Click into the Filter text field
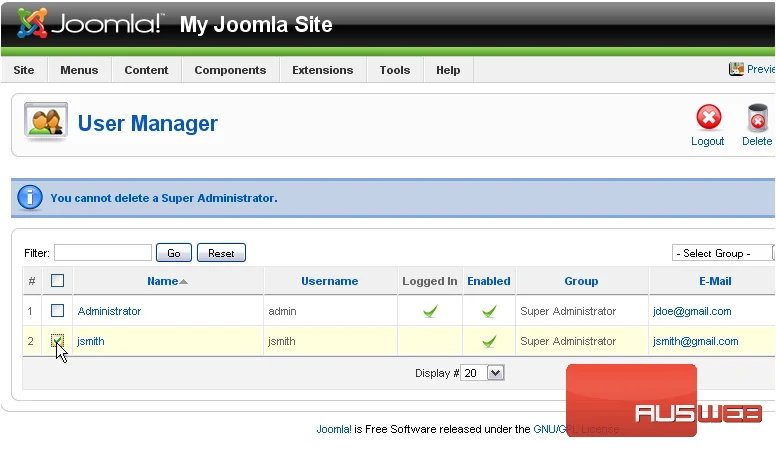The width and height of the screenshot is (776, 450). click(x=103, y=252)
